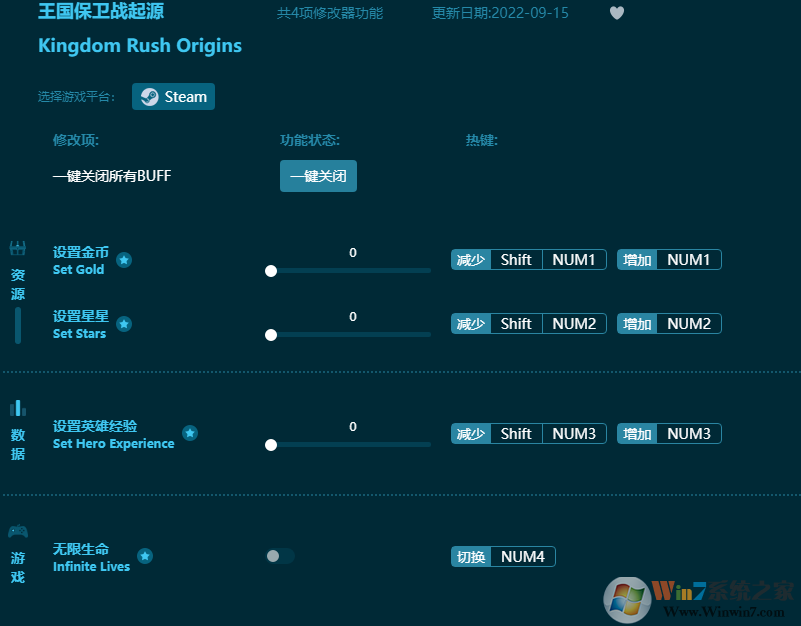Click NUM2 key box next to Shift
This screenshot has width=801, height=626.
[x=574, y=323]
